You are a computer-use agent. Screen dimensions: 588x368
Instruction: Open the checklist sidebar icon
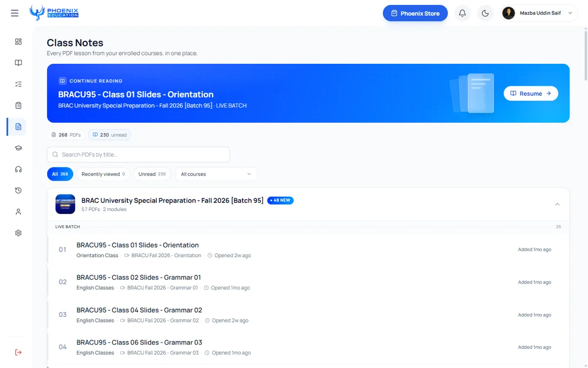tap(18, 84)
